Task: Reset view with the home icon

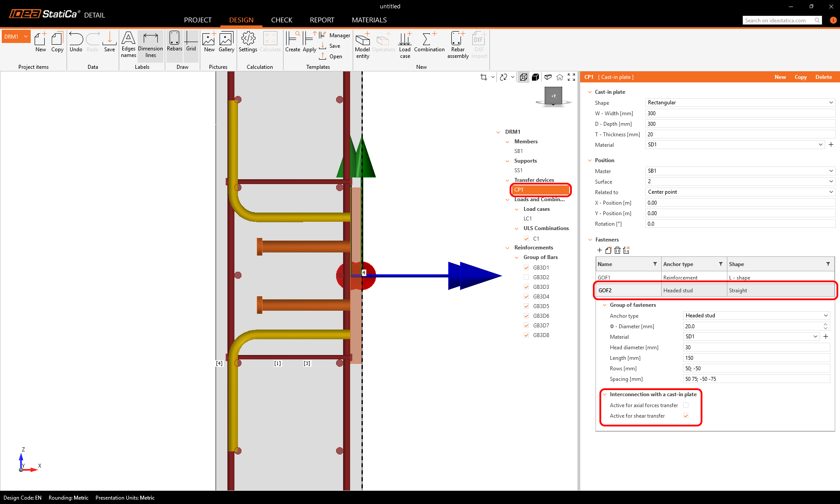Action: click(560, 77)
